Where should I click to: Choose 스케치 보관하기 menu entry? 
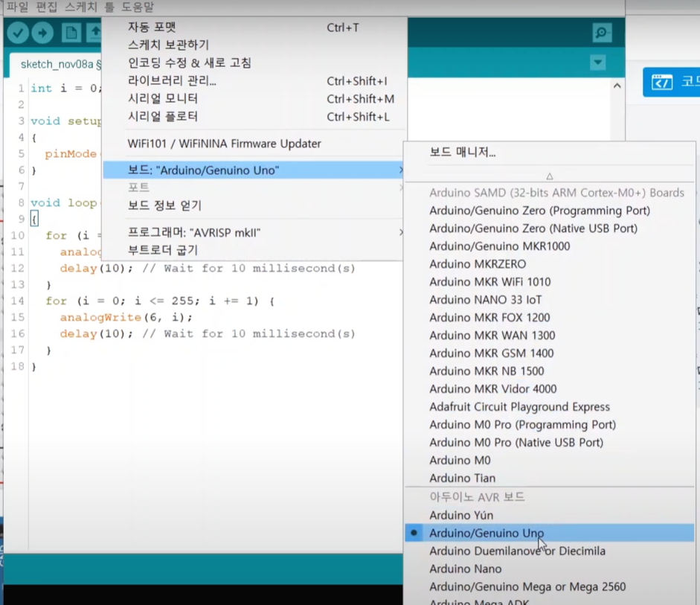(x=254, y=45)
